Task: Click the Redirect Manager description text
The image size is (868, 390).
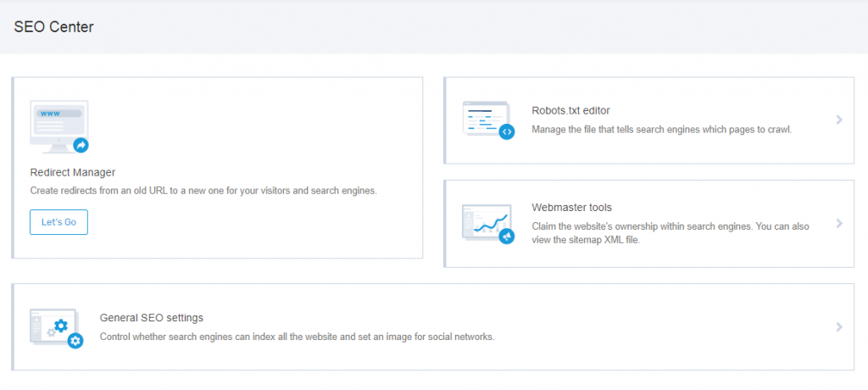Action: 203,191
